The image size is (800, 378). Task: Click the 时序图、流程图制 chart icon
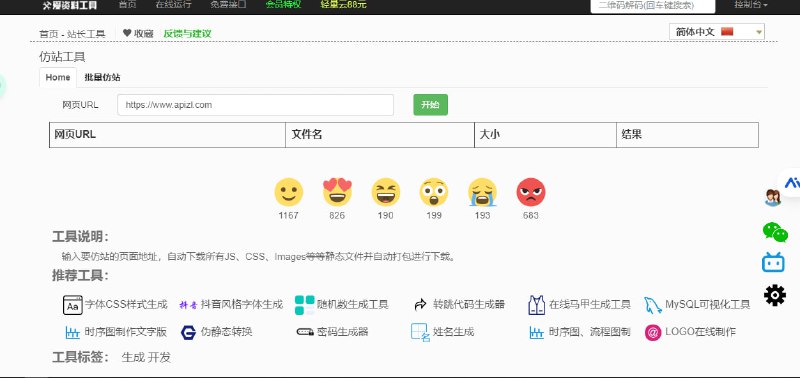[x=537, y=333]
